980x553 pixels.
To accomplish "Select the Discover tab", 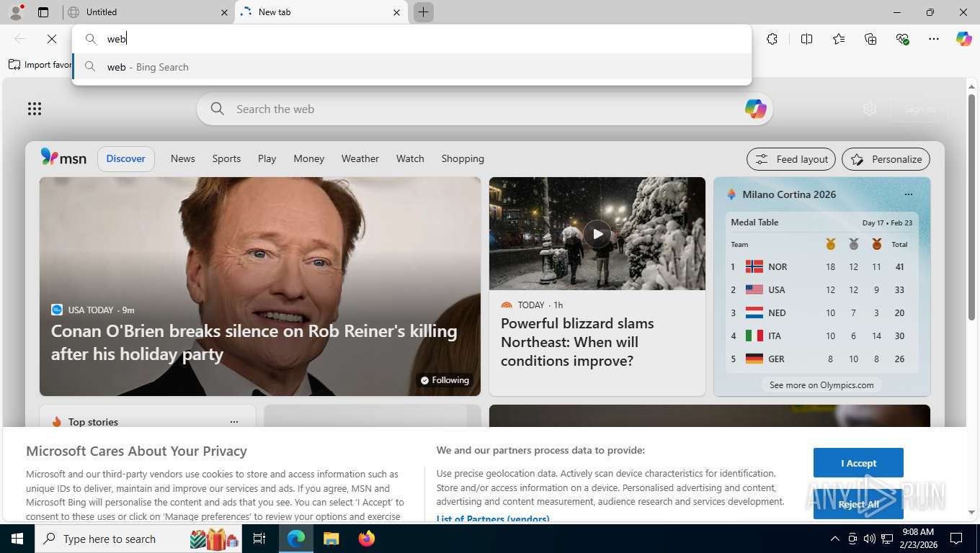I will (126, 158).
